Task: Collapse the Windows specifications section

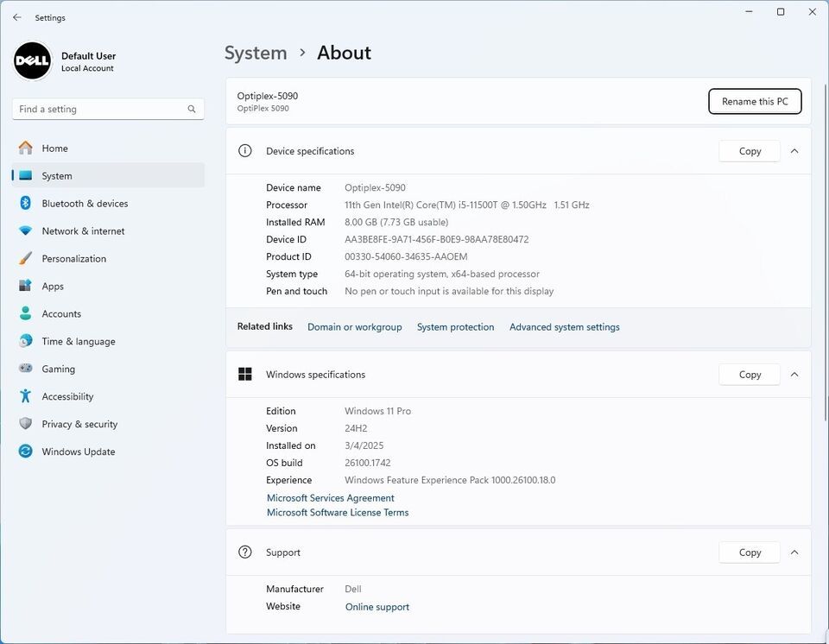Action: (794, 375)
